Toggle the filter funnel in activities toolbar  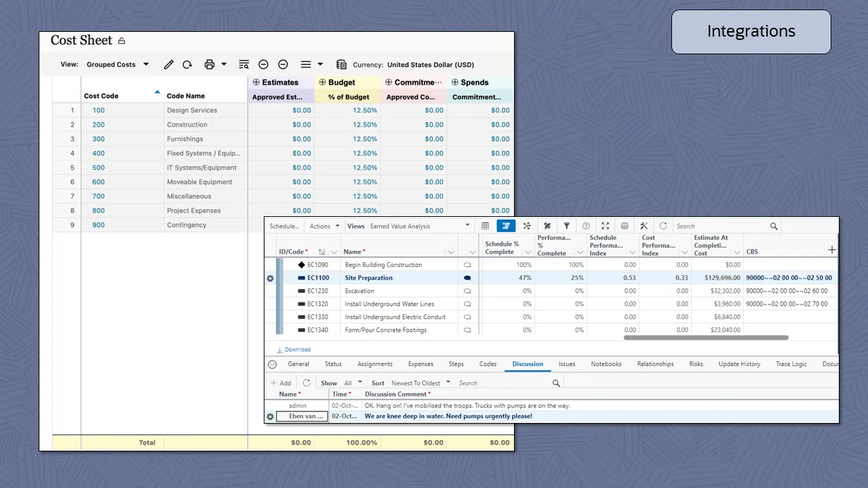[567, 226]
